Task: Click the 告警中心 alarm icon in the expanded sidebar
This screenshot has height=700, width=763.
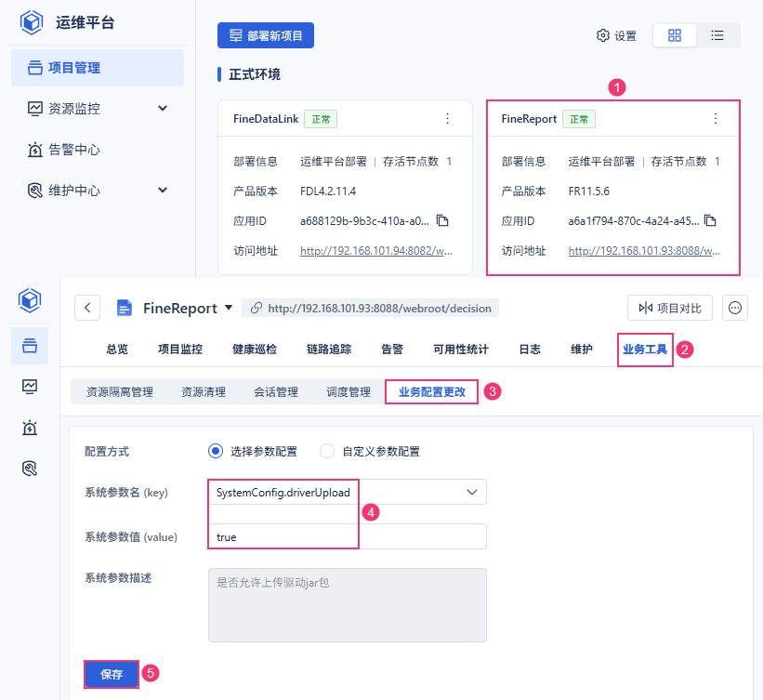Action: pyautogui.click(x=35, y=150)
